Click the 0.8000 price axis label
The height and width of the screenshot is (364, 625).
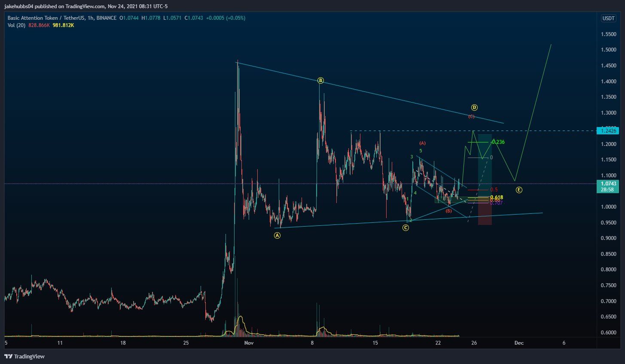click(x=608, y=270)
